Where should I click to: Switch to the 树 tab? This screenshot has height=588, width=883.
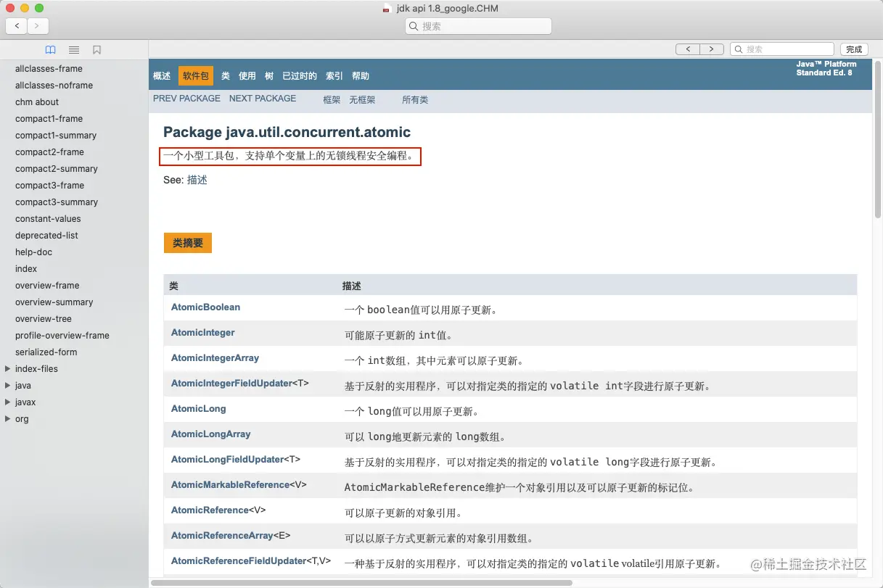click(268, 75)
